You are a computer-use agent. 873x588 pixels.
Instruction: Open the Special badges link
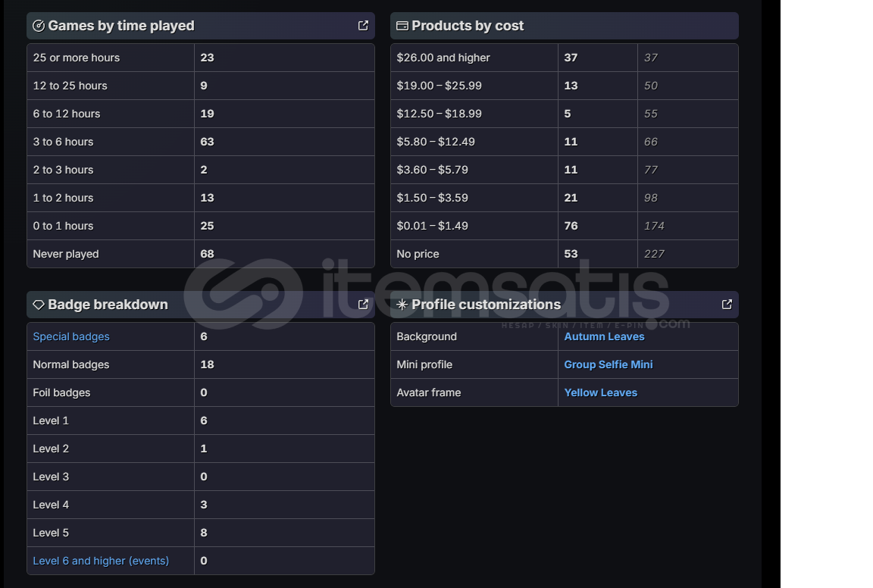point(71,336)
